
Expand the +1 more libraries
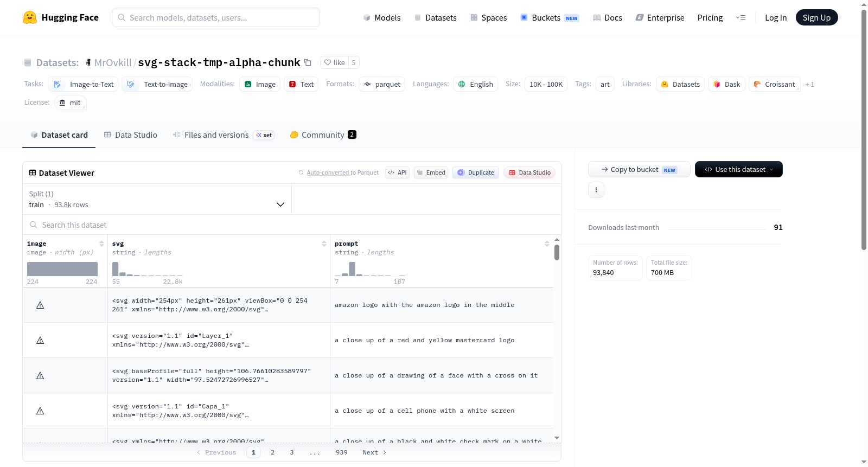point(809,84)
